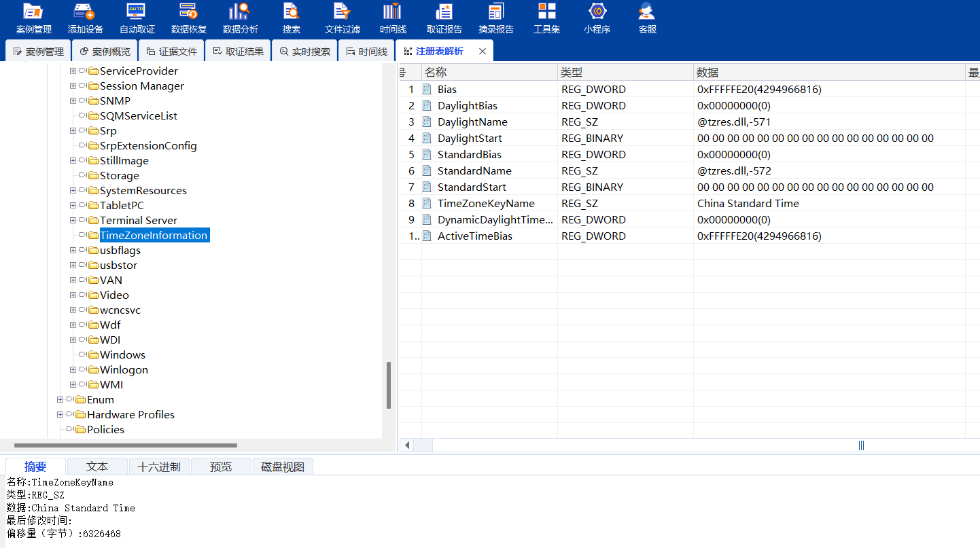Screen dimensions: 980x548
Task: Switch to the 时间线 tab
Action: pyautogui.click(x=366, y=52)
